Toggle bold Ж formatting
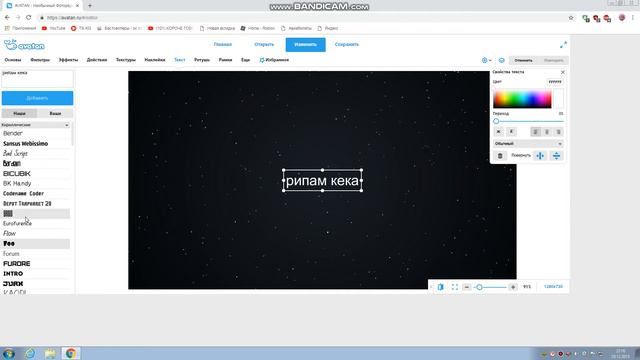Image resolution: width=640 pixels, height=360 pixels. (x=498, y=131)
